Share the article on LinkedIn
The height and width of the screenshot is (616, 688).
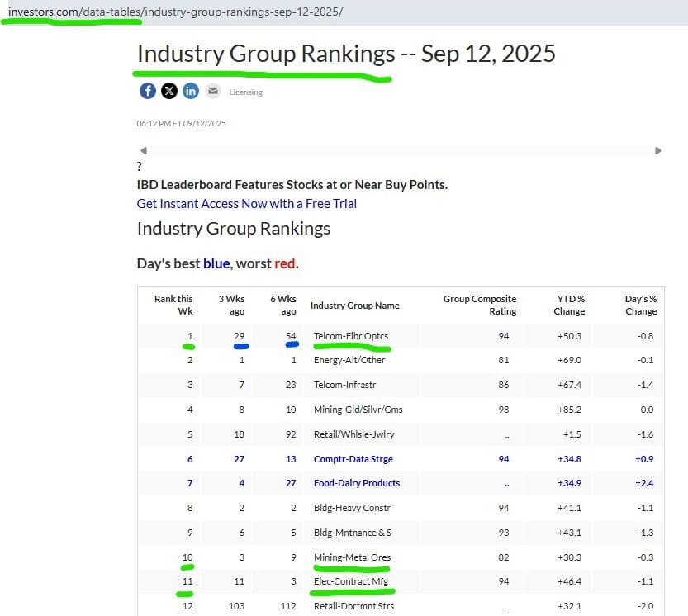191,91
